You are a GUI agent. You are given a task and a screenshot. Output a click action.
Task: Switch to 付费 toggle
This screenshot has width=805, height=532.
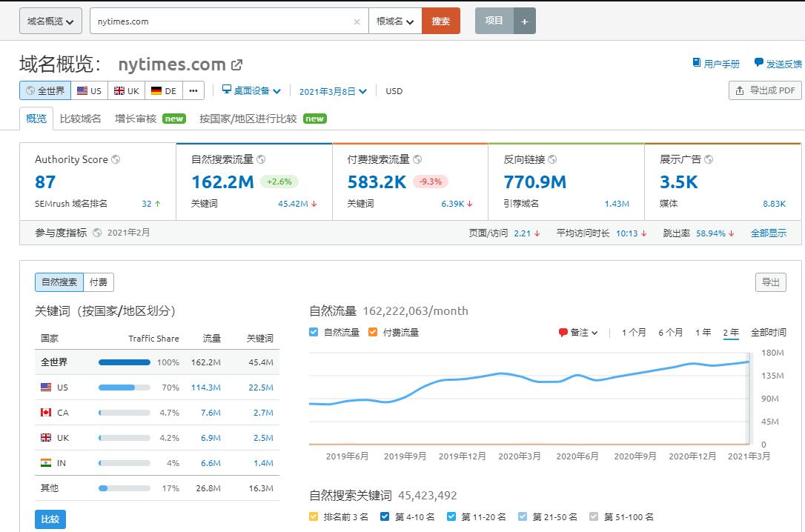tap(98, 282)
